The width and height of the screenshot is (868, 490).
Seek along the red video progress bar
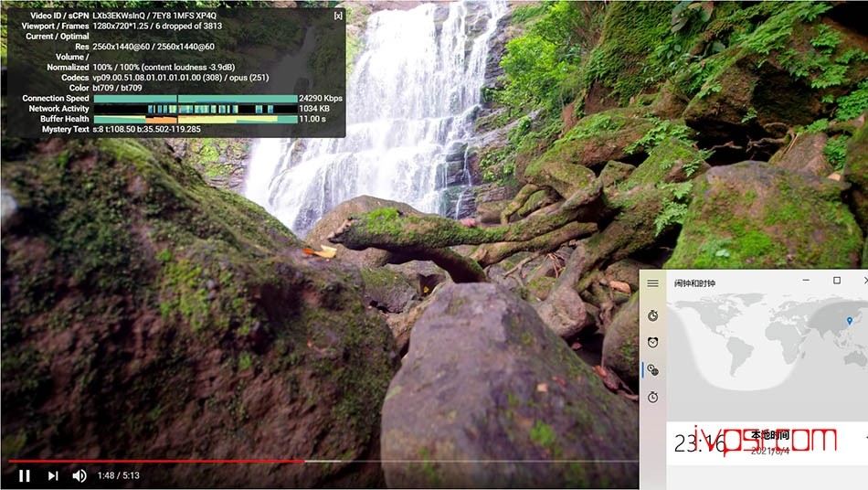(156, 461)
